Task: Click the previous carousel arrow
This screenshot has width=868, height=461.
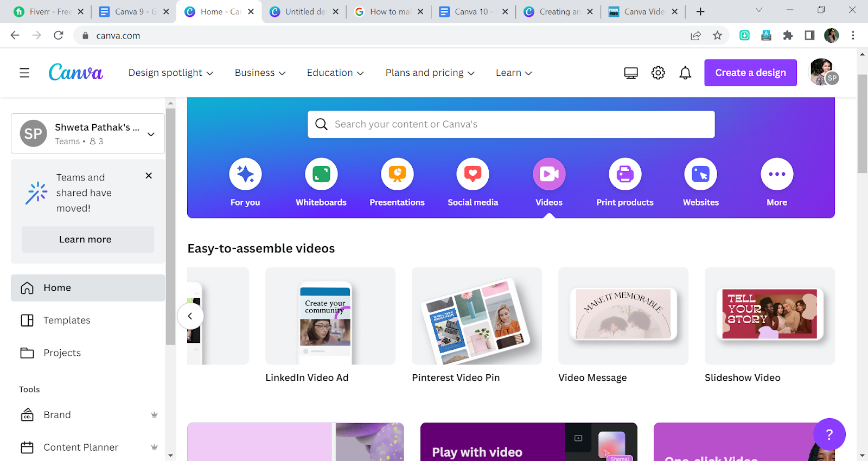Action: (190, 316)
